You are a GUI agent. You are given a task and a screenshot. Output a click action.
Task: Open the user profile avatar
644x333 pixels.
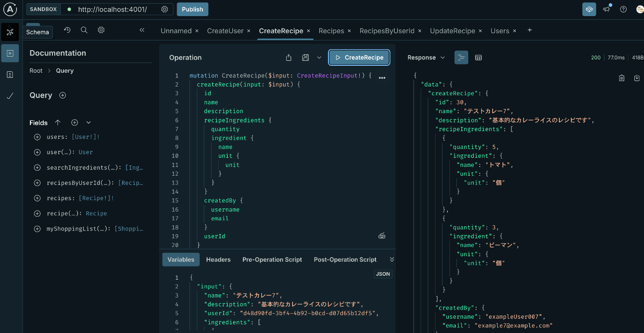tap(640, 9)
